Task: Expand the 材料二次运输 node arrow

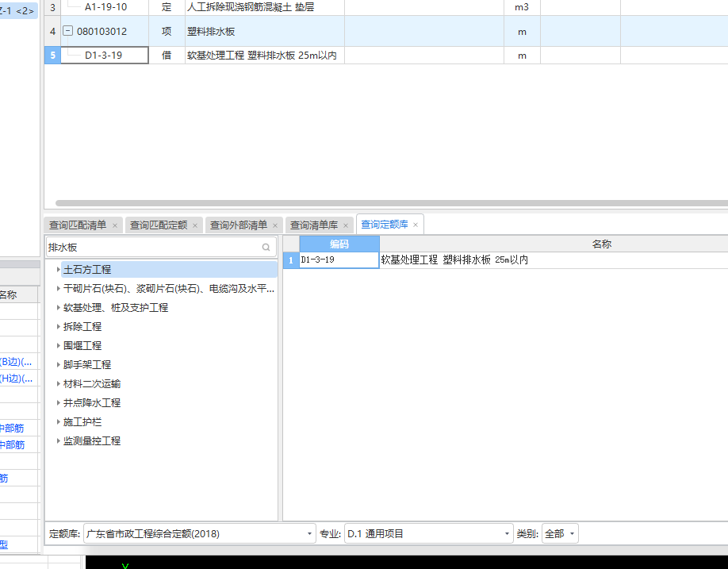Action: [58, 383]
